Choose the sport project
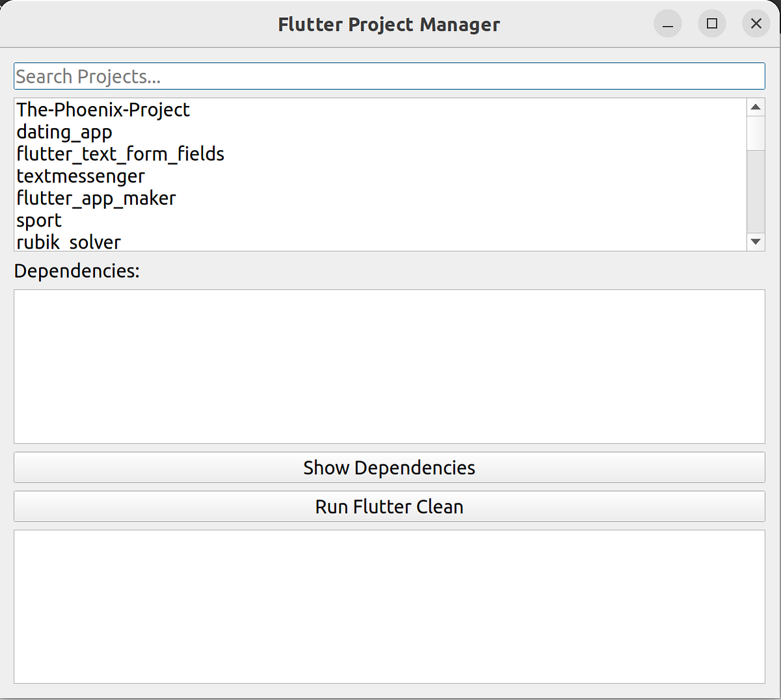The image size is (781, 700). coord(38,221)
